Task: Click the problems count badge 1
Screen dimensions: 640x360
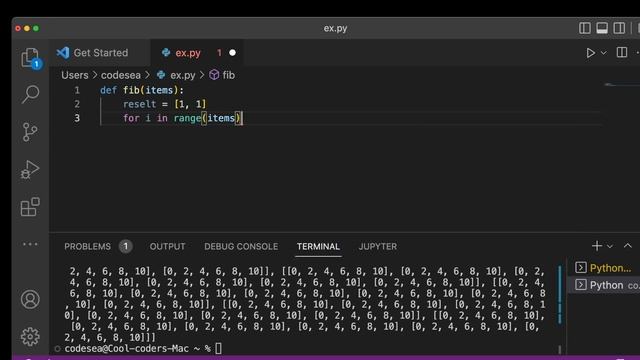Action: [126, 246]
